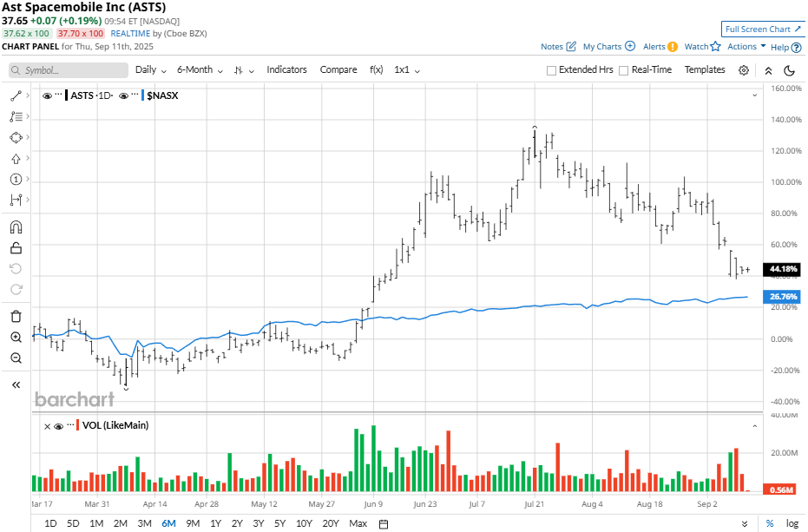Select the 3M time range
Image resolution: width=808 pixels, height=532 pixels.
click(x=144, y=523)
